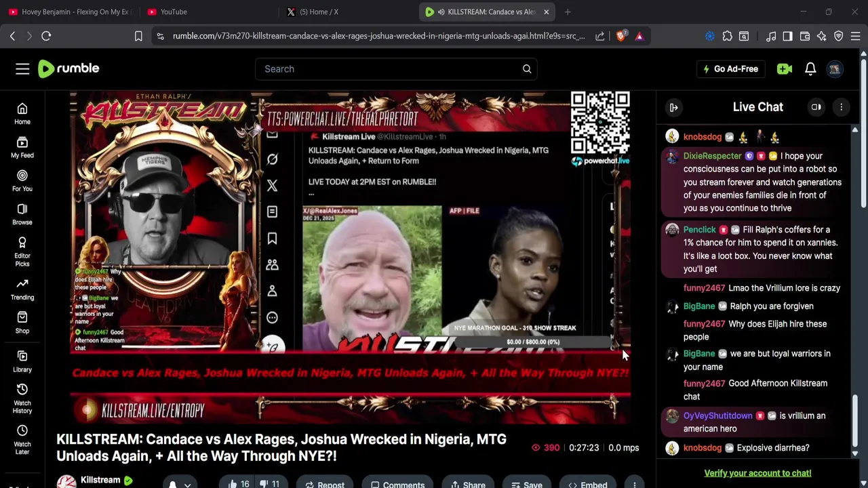
Task: Open Penclick's username in chat
Action: pyautogui.click(x=699, y=230)
